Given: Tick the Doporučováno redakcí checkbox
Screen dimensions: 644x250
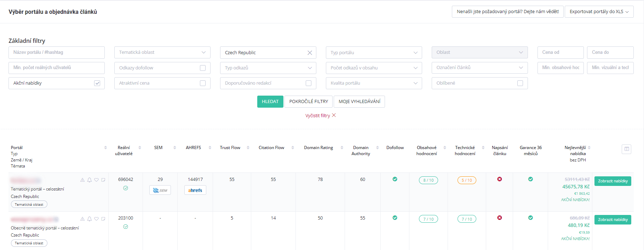Looking at the screenshot, I should 309,83.
